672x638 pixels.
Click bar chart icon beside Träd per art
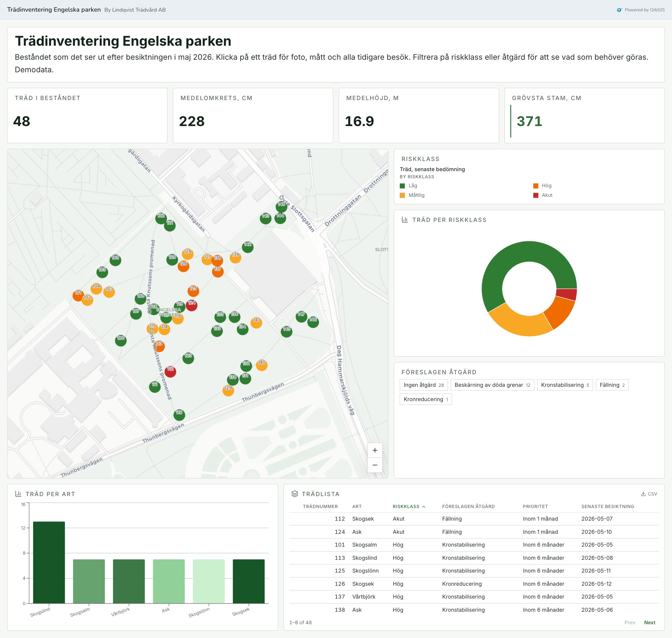click(18, 494)
